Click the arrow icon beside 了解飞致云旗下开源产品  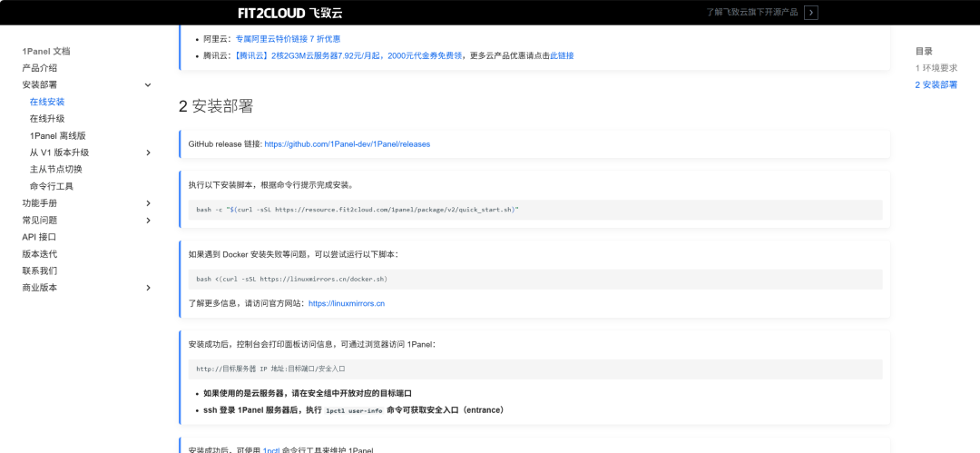[811, 13]
